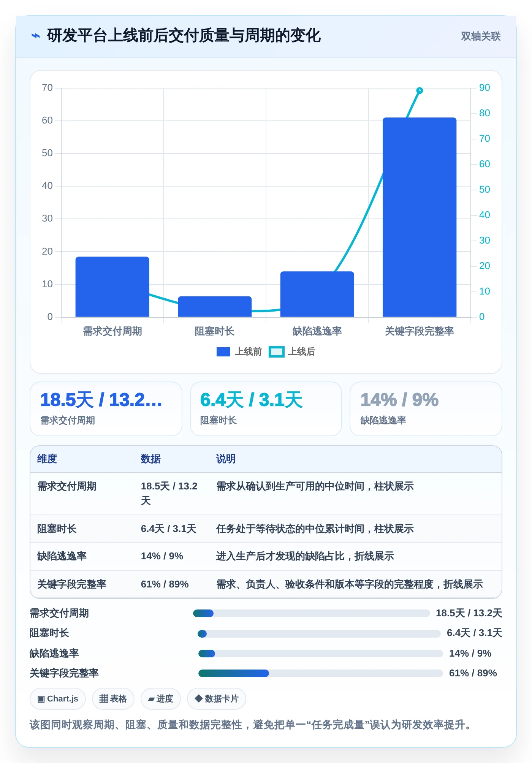Screen dimensions: 532x763
Task: Click the Chart.js tag chip
Action: tap(58, 699)
